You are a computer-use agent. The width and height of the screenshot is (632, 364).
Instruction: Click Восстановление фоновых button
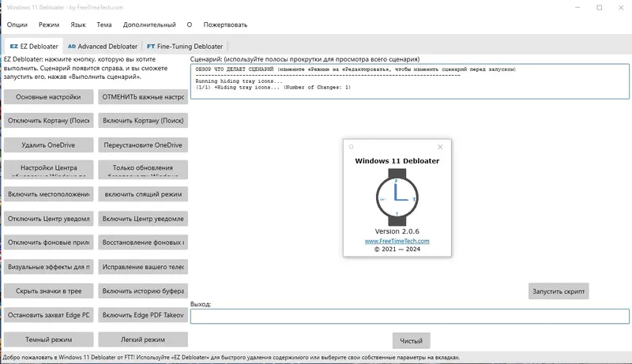point(143,242)
